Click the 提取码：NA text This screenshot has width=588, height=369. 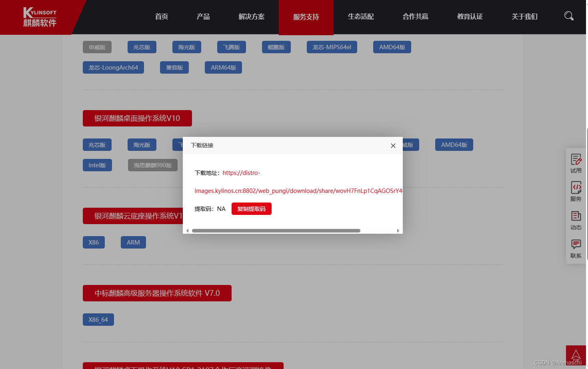coord(210,209)
